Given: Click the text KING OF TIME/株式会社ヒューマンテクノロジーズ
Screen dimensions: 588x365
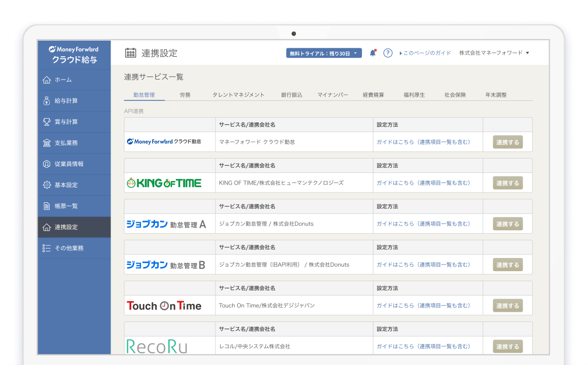Looking at the screenshot, I should click(x=281, y=182).
